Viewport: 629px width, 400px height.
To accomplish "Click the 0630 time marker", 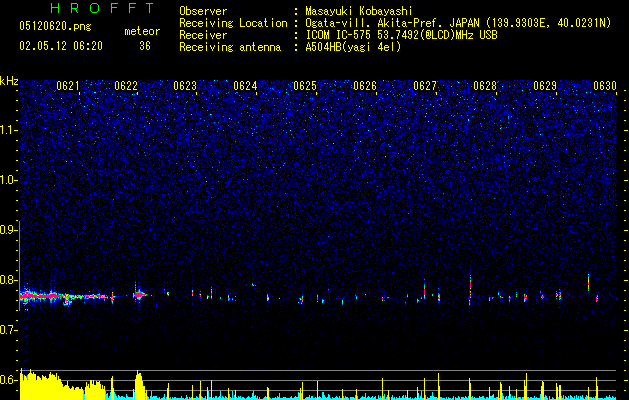I will pyautogui.click(x=605, y=86).
